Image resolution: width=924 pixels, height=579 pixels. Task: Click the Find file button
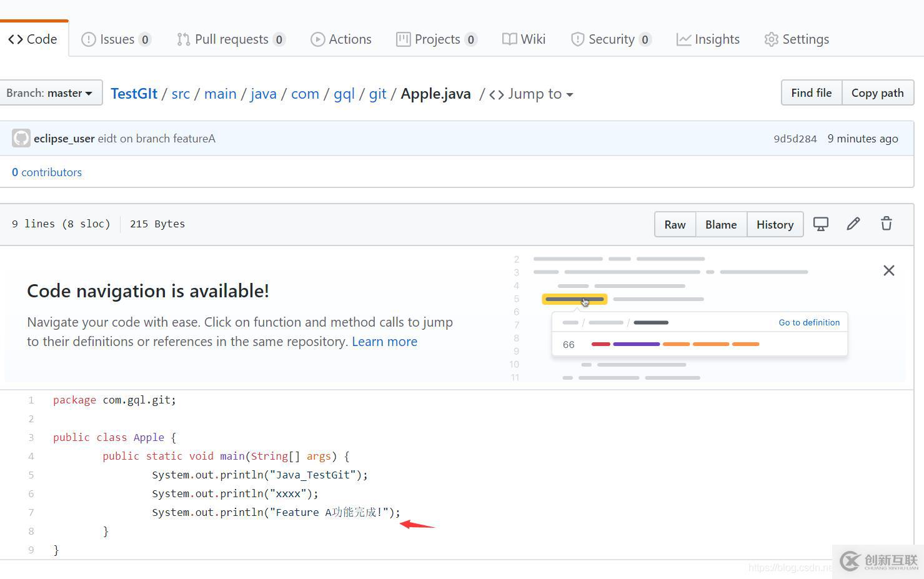pos(811,93)
